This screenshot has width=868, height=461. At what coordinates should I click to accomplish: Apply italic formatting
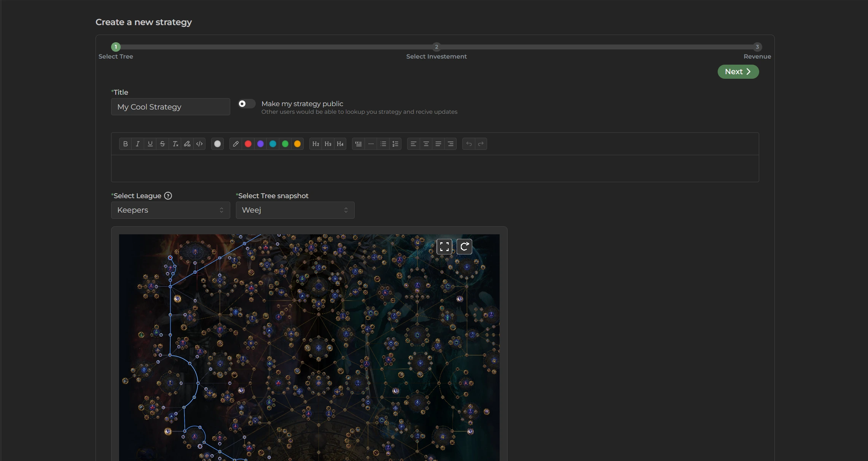(x=138, y=144)
